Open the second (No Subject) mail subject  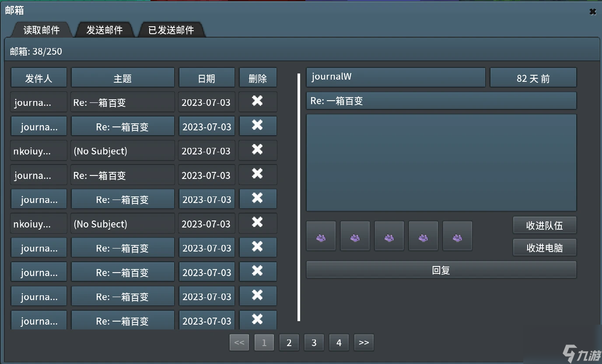pos(122,223)
